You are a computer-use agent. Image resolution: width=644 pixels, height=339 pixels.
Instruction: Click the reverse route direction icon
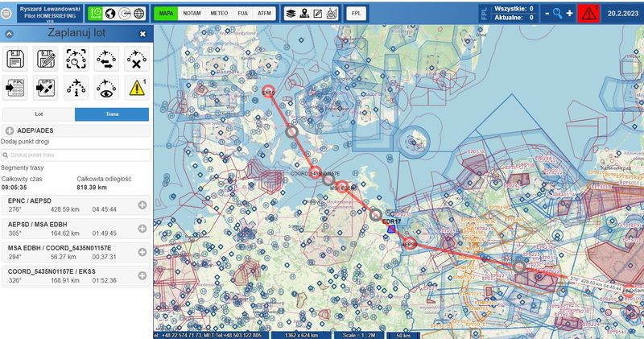106,59
